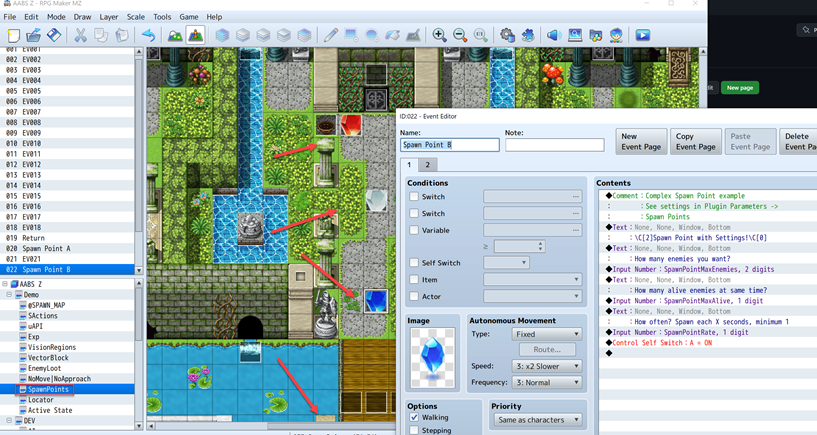This screenshot has width=817, height=435.
Task: Select the Flood Fill tool
Action: pyautogui.click(x=392, y=35)
